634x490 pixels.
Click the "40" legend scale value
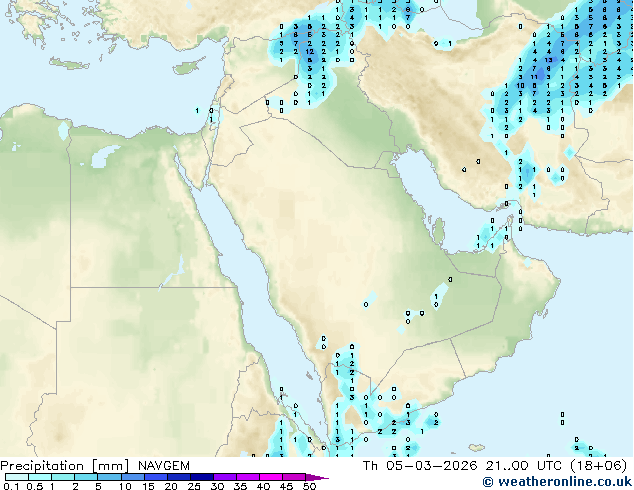(x=263, y=486)
